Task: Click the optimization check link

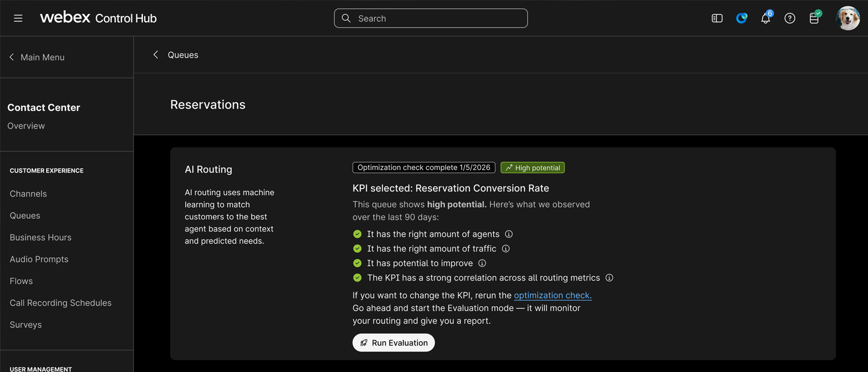Action: (x=552, y=295)
